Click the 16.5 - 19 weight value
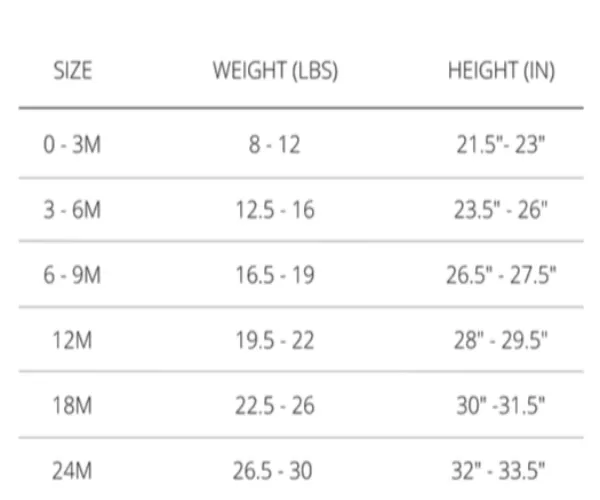Image resolution: width=600 pixels, height=500 pixels. point(275,275)
